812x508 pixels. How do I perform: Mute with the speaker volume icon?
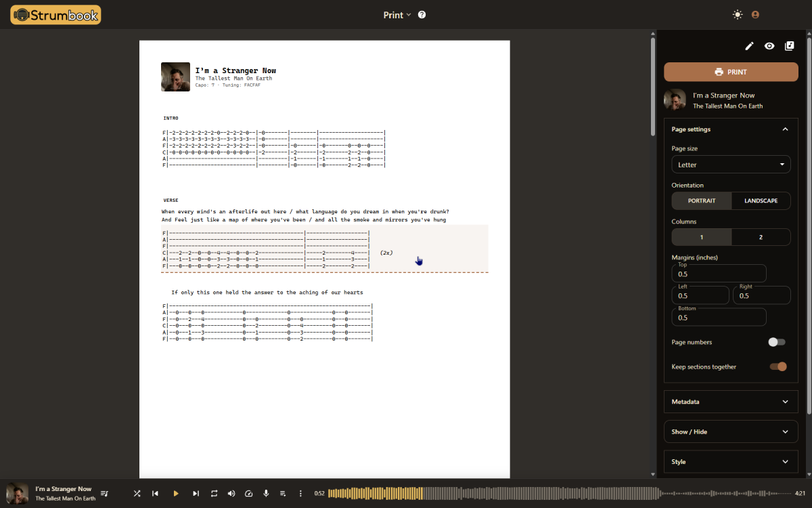(x=231, y=494)
